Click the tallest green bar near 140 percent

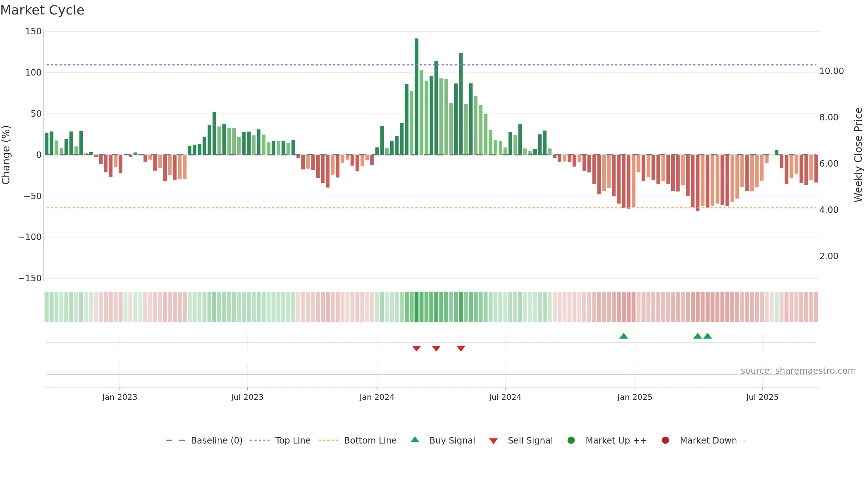[x=417, y=97]
